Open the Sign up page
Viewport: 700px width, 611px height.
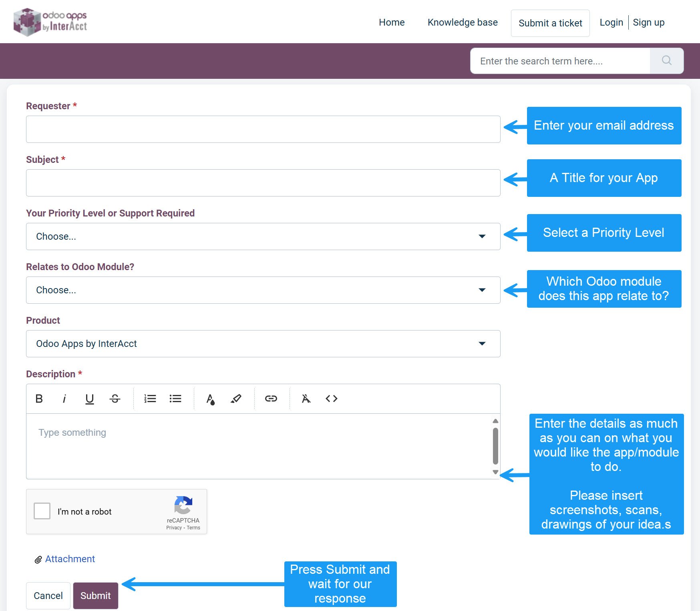(648, 22)
